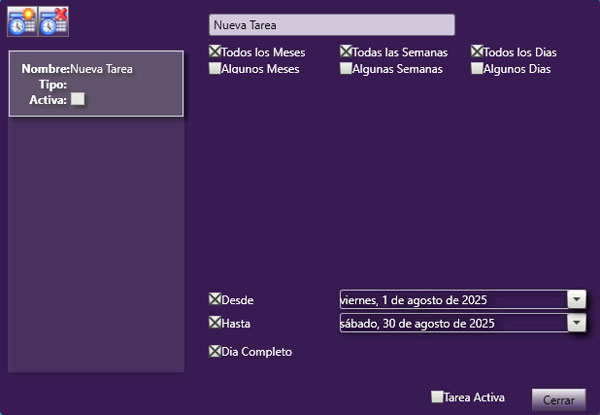Open the Desde date dropdown arrow
The image size is (600, 415).
575,299
